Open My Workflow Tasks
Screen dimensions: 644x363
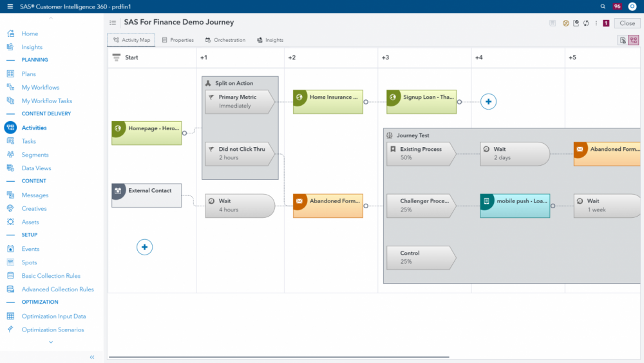click(x=46, y=101)
